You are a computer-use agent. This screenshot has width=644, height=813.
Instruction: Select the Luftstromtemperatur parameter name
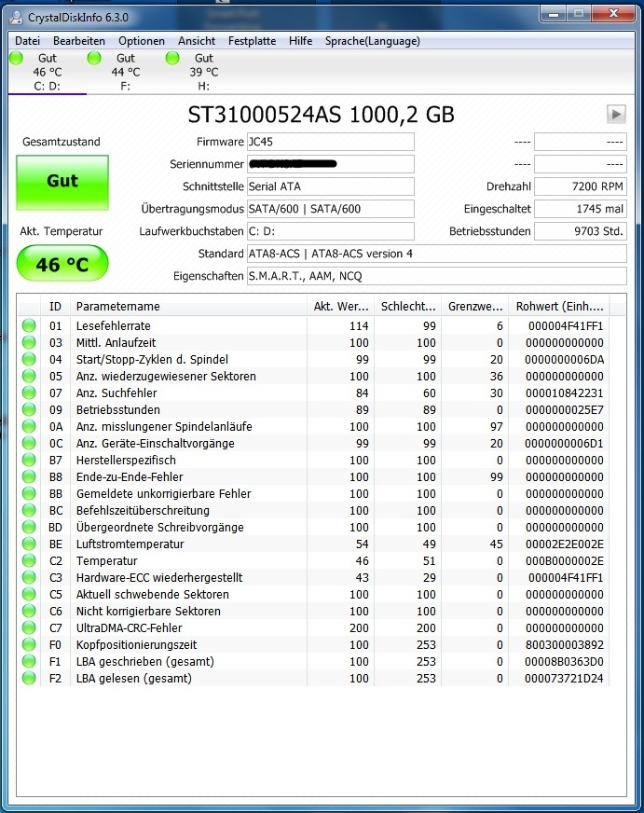130,544
